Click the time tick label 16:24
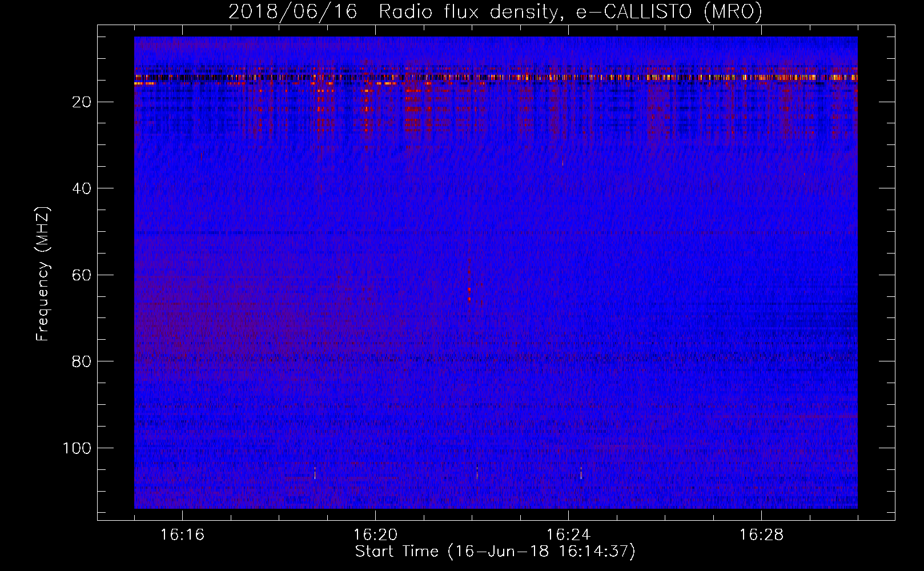924x571 pixels. (x=568, y=534)
